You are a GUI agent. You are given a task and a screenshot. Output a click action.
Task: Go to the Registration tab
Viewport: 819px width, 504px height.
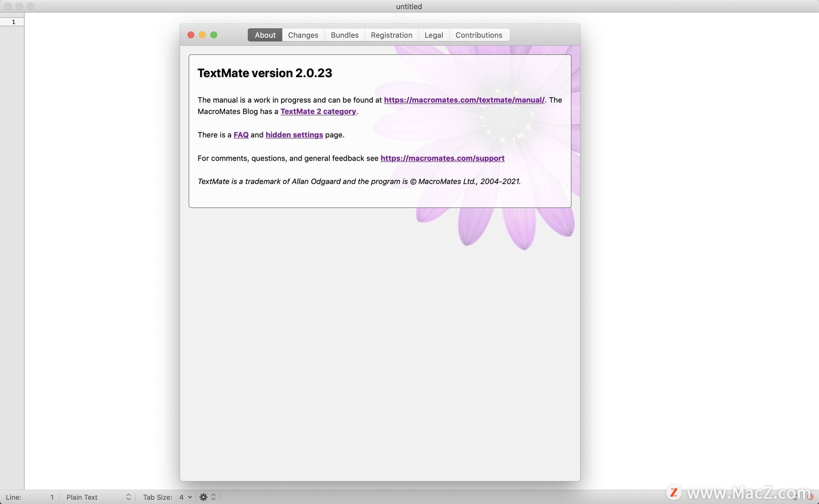[x=392, y=35]
